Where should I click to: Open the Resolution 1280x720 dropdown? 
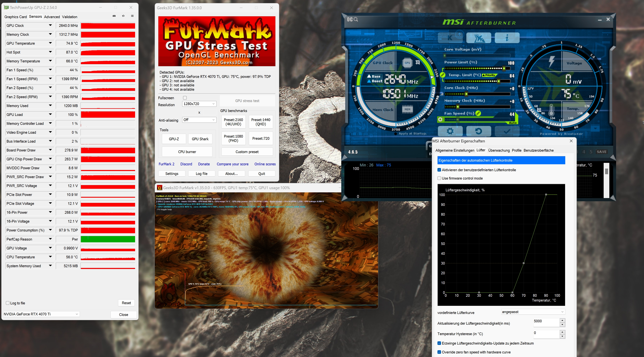199,104
